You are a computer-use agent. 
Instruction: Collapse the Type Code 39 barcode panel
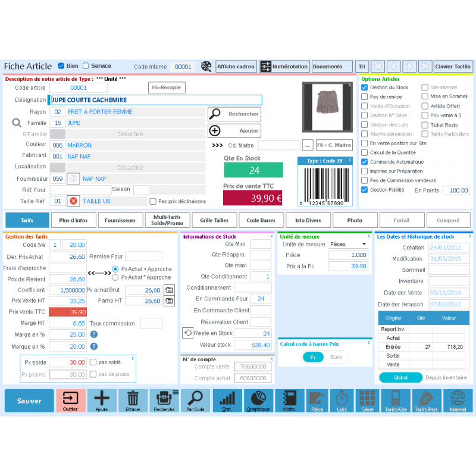[350, 161]
